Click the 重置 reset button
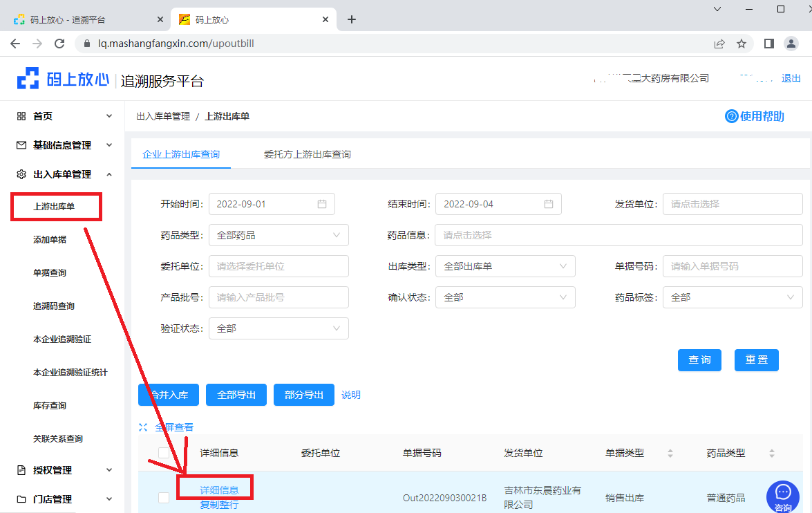812x513 pixels. [x=757, y=360]
